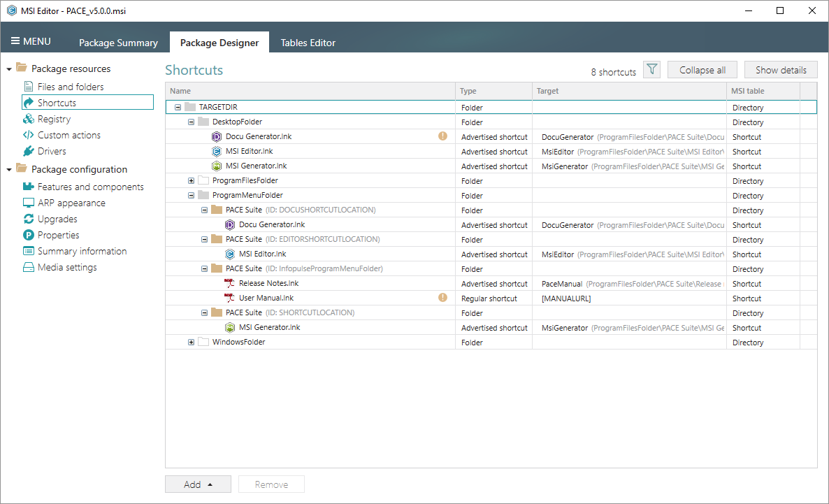Open the Add dropdown button
829x504 pixels.
coord(198,484)
